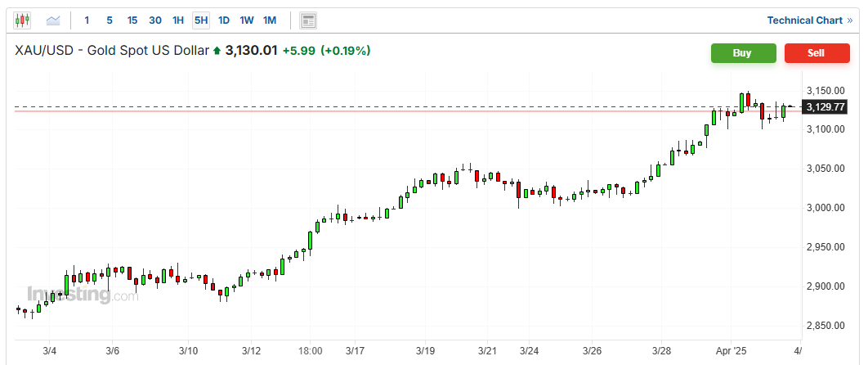868x365 pixels.
Task: Switch to the 1W timeframe
Action: click(247, 20)
